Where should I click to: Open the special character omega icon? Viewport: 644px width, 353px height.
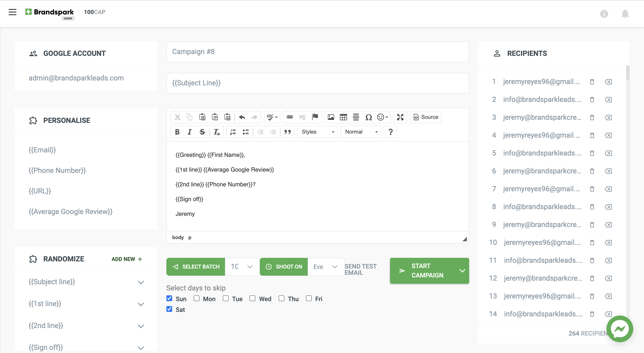369,117
